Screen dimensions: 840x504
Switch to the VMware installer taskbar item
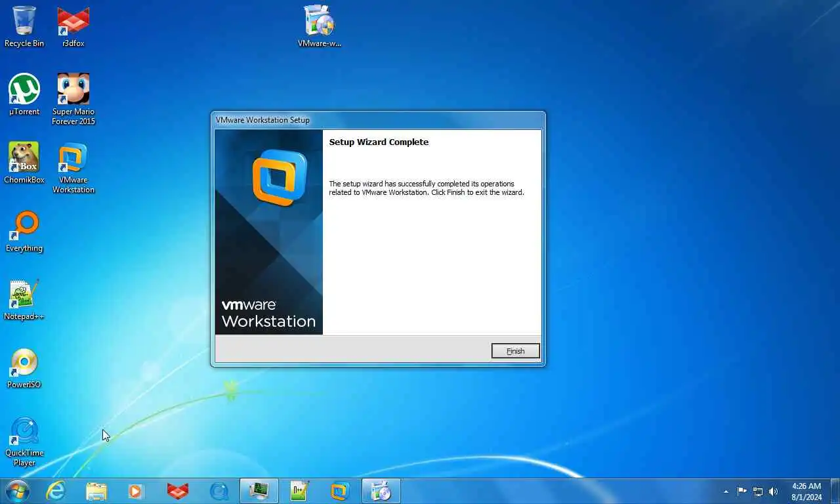(x=381, y=491)
